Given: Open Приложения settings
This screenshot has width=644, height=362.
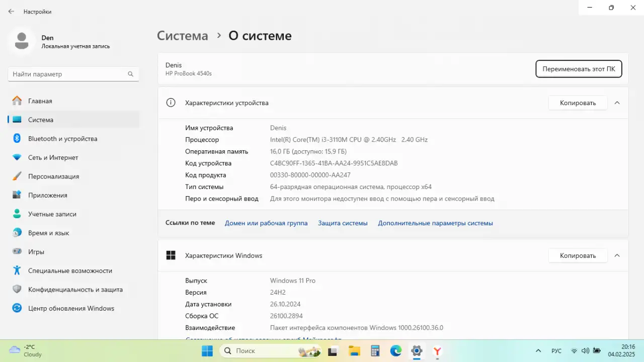Looking at the screenshot, I should [x=74, y=195].
